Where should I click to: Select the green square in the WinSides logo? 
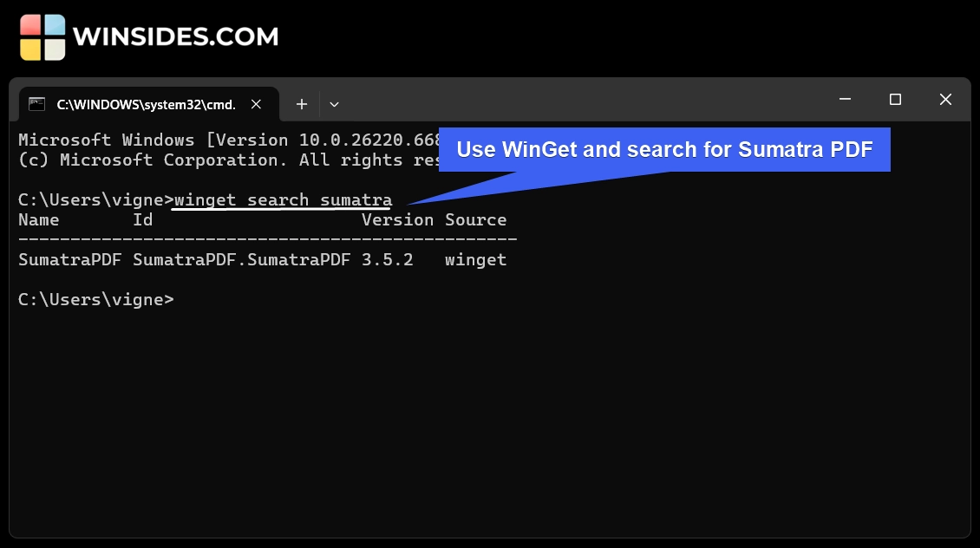pyautogui.click(x=54, y=49)
